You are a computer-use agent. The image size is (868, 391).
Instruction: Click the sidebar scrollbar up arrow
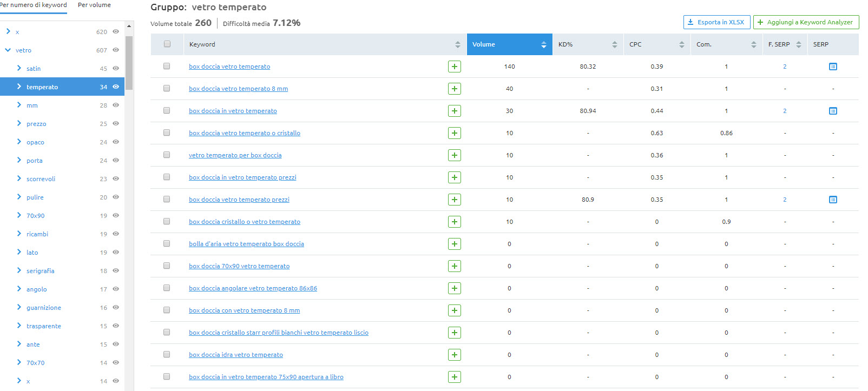129,26
